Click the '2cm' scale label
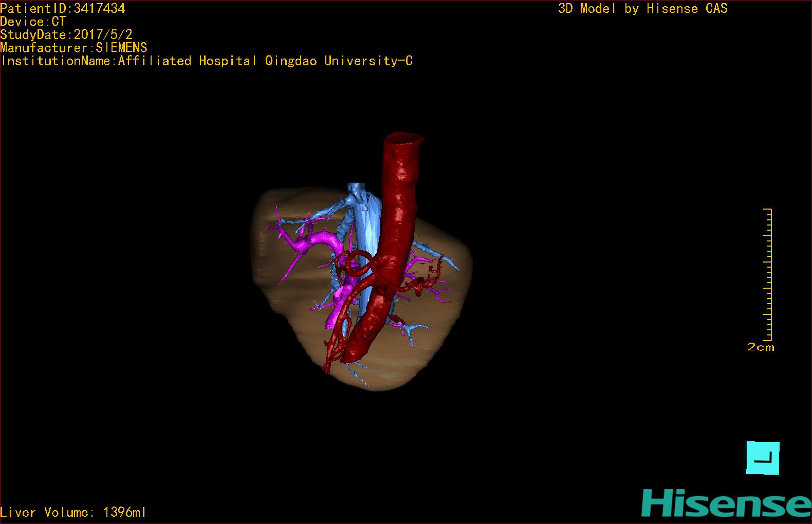 [761, 347]
